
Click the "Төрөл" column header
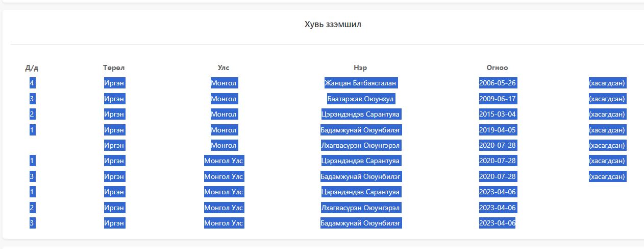[114, 67]
